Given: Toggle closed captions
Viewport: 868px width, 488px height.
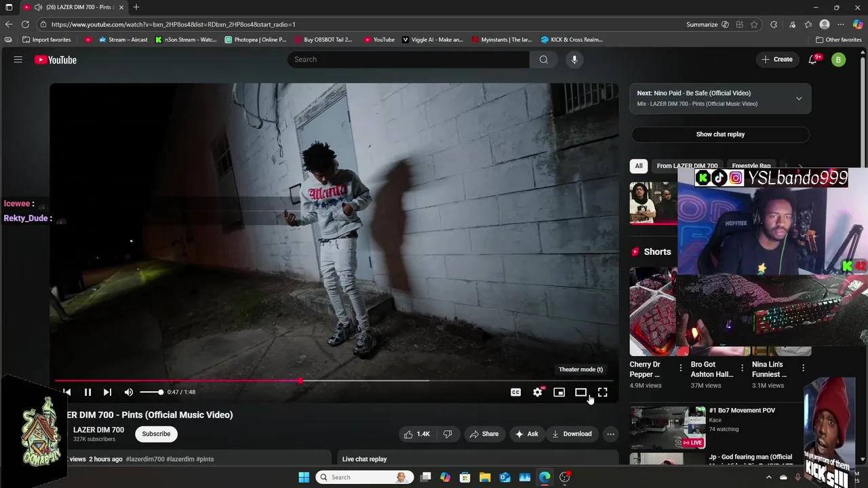Looking at the screenshot, I should click(x=516, y=392).
